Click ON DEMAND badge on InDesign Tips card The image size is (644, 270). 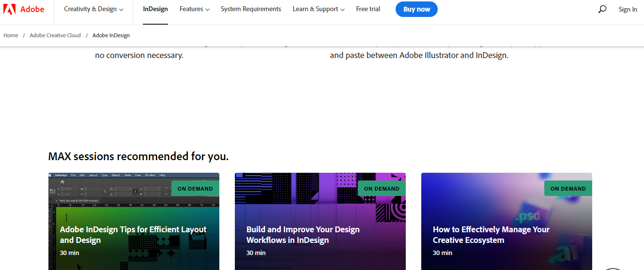tap(195, 189)
